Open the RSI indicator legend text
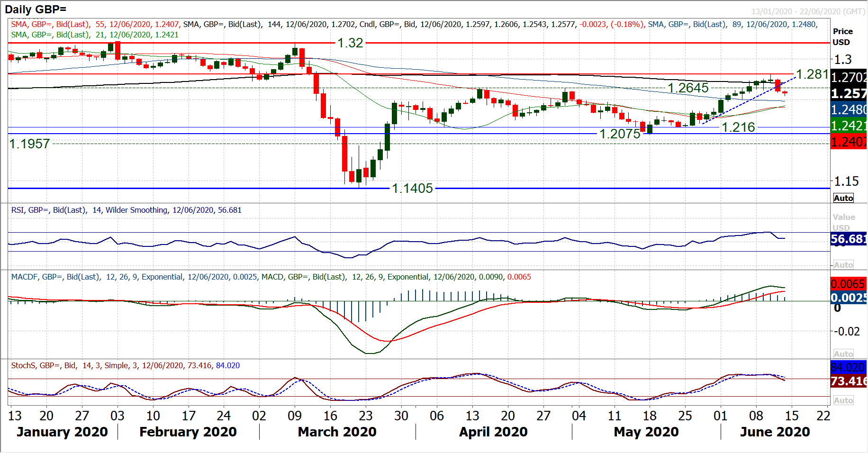 (x=126, y=210)
